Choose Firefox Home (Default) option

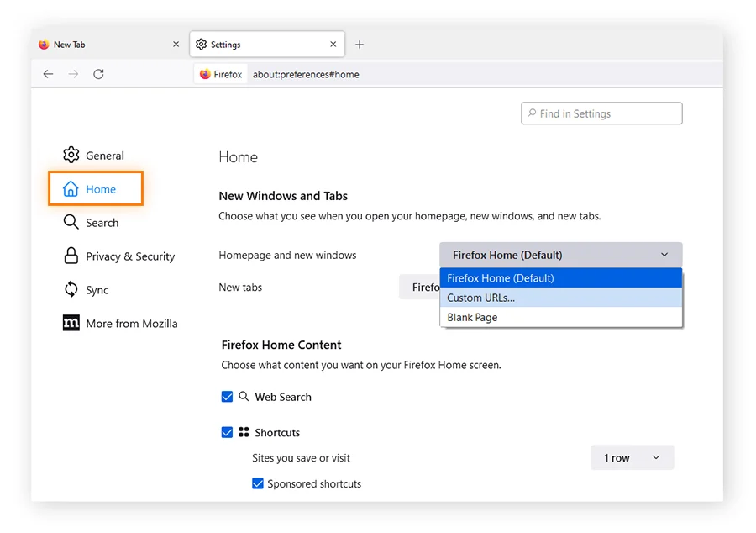561,277
